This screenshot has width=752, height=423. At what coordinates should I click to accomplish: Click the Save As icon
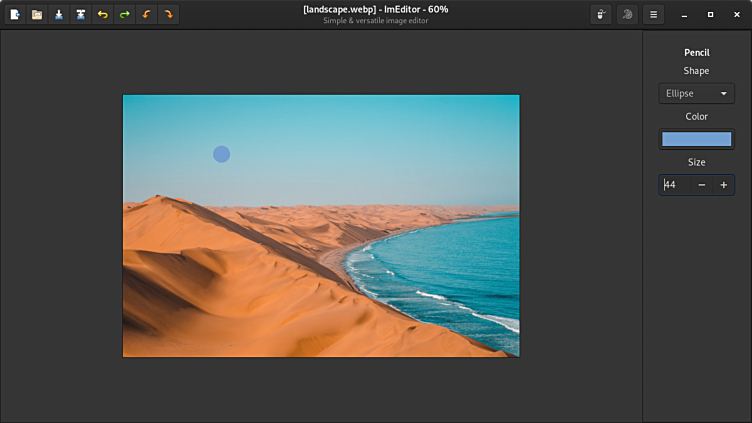pos(81,15)
